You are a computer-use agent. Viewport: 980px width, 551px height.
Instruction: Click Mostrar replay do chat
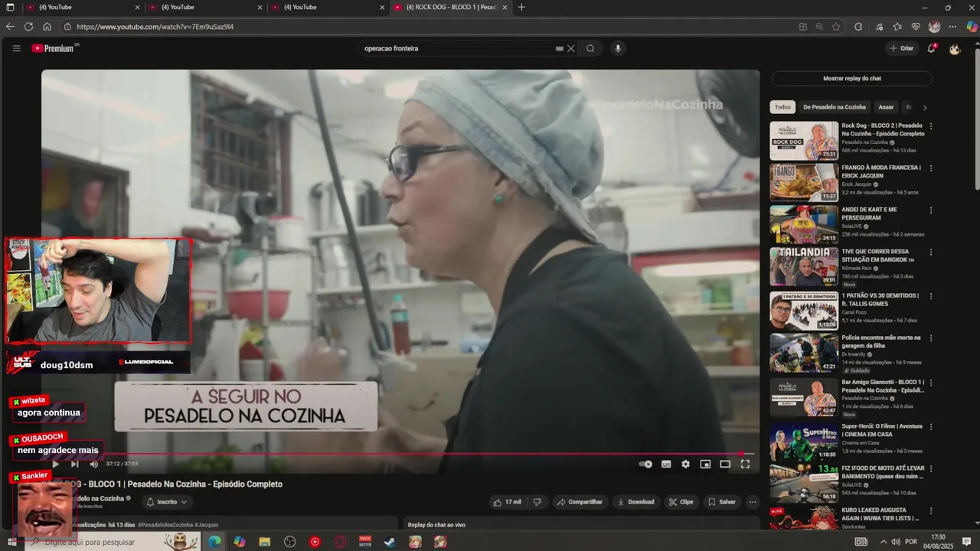[x=852, y=78]
